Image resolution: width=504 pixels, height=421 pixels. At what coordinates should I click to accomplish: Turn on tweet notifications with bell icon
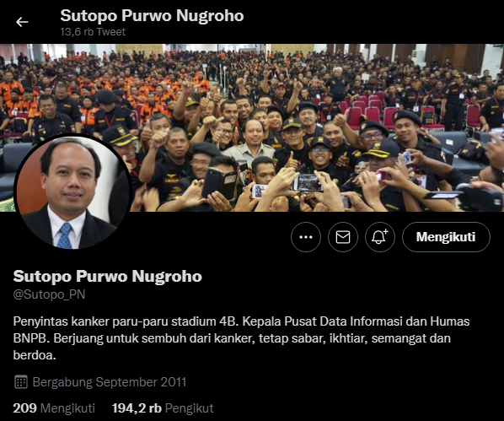click(380, 237)
